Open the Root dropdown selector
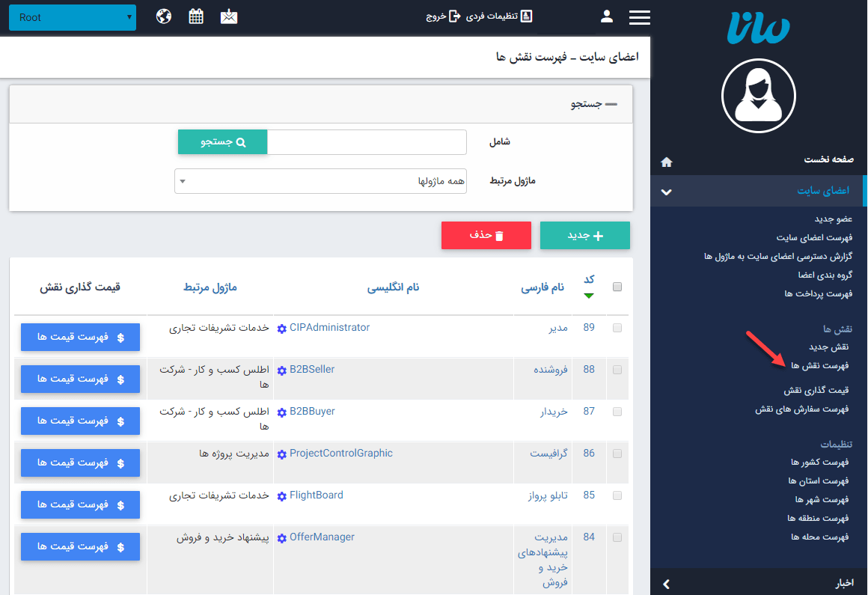 [x=72, y=16]
